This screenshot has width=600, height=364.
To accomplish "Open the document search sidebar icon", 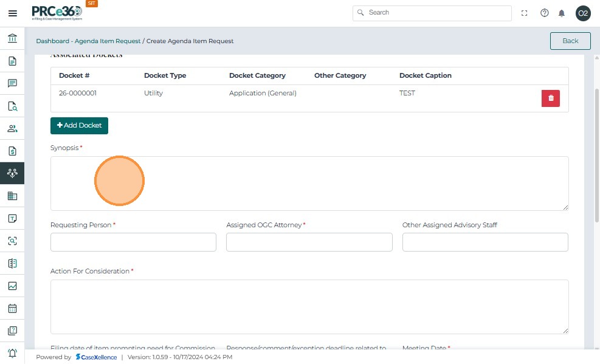I will coord(12,106).
